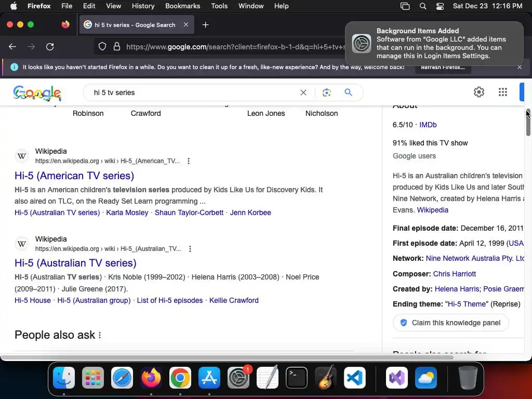The width and height of the screenshot is (532, 399).
Task: Close the hi 5 tv series tab
Action: [x=186, y=24]
